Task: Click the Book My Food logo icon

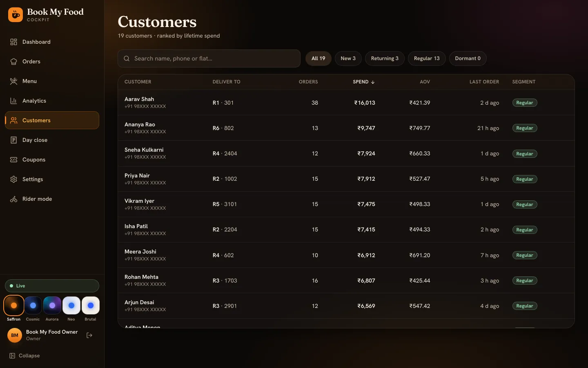Action: pos(16,15)
